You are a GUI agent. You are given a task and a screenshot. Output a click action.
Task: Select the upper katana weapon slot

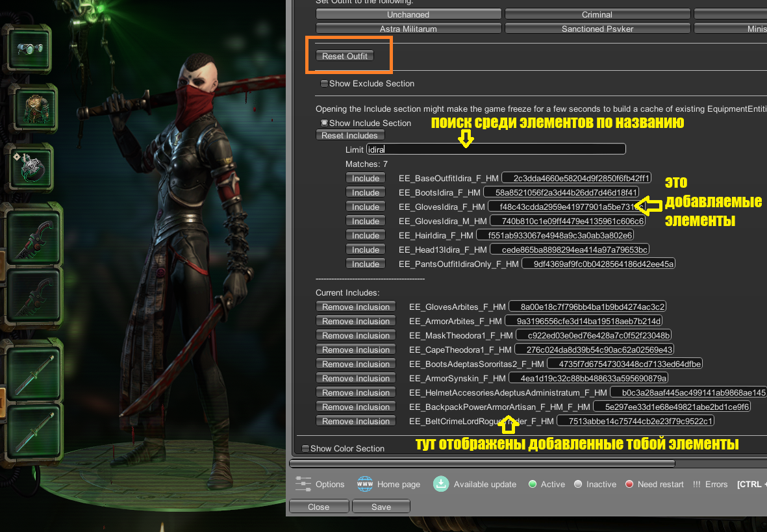(34, 373)
